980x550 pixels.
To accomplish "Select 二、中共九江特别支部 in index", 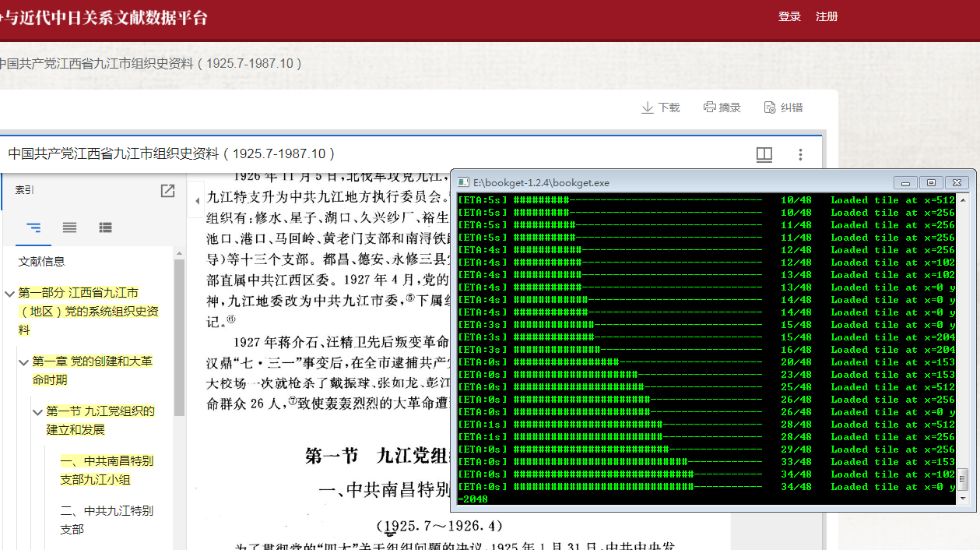I will pos(107,520).
